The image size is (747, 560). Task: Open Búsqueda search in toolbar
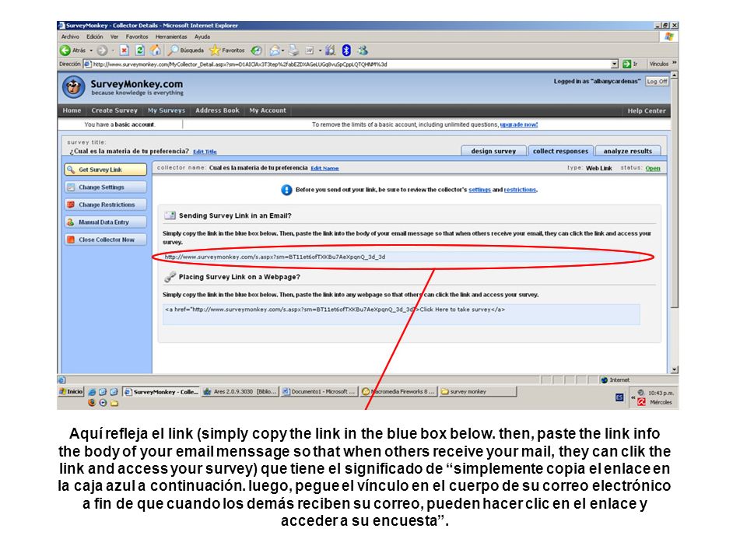pyautogui.click(x=187, y=50)
